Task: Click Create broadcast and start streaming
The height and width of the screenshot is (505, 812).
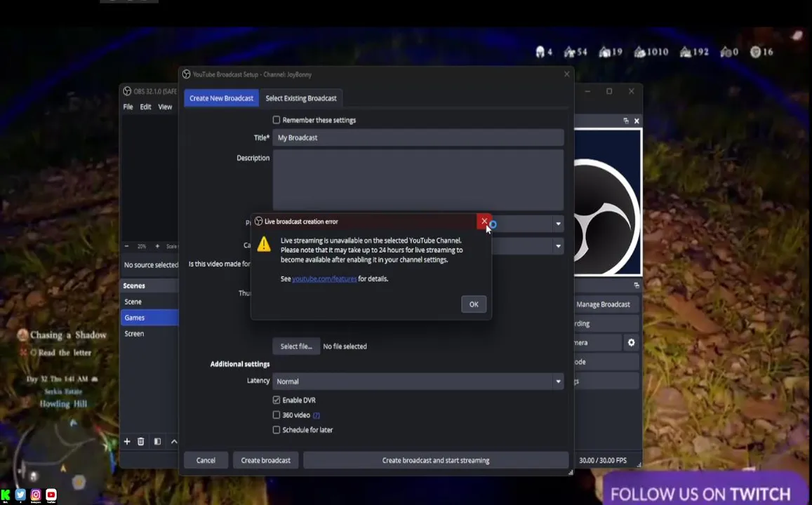Action: [436, 461]
